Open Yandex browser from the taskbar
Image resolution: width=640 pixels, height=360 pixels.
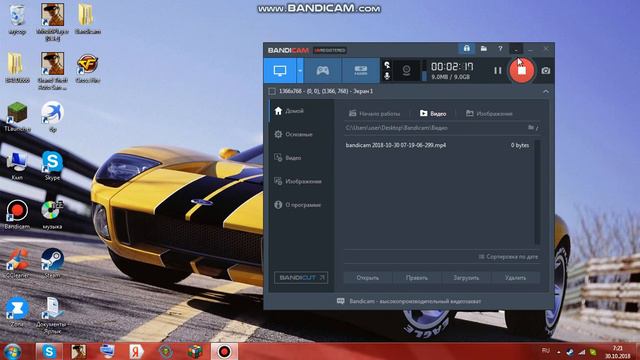pyautogui.click(x=137, y=351)
